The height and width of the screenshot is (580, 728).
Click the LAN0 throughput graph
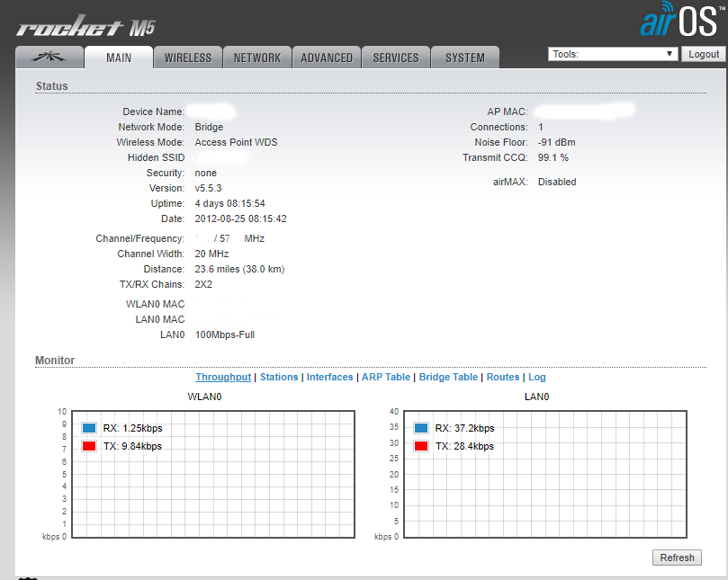click(x=545, y=474)
